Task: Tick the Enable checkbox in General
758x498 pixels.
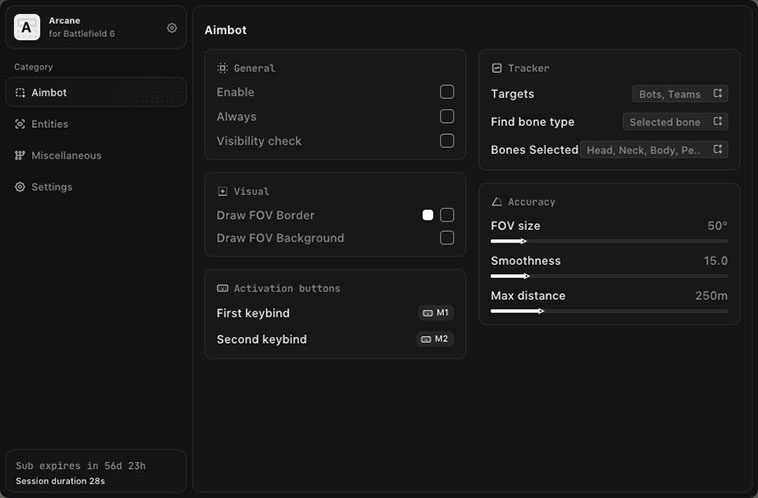Action: 447,92
